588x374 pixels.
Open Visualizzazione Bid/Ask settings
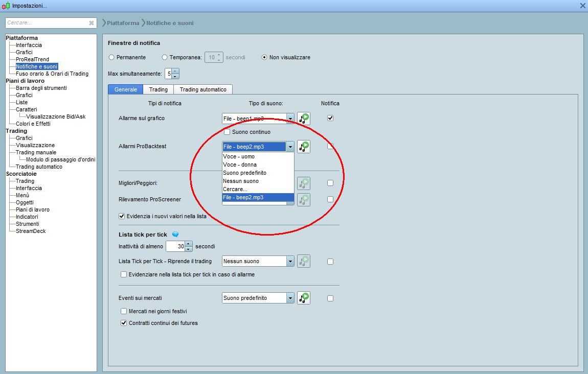[x=56, y=116]
